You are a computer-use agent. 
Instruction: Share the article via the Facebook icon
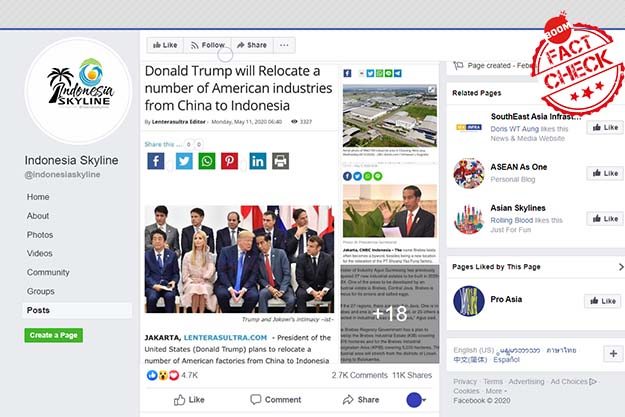pyautogui.click(x=155, y=161)
